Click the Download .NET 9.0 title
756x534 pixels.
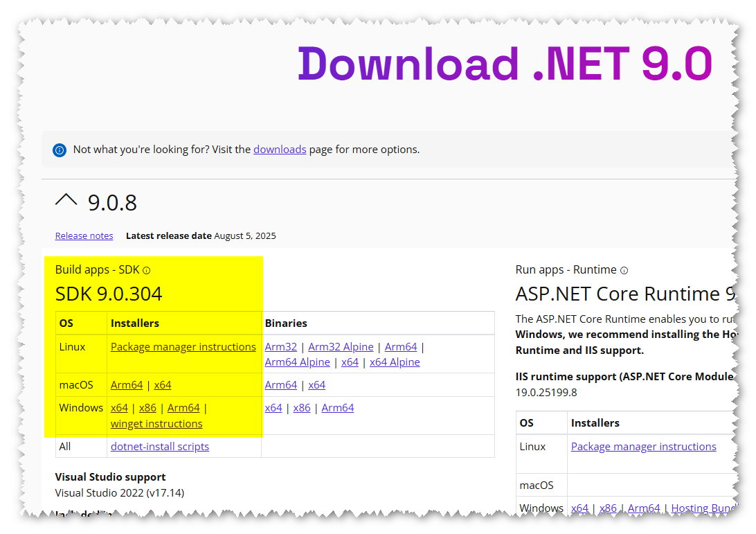[x=505, y=64]
